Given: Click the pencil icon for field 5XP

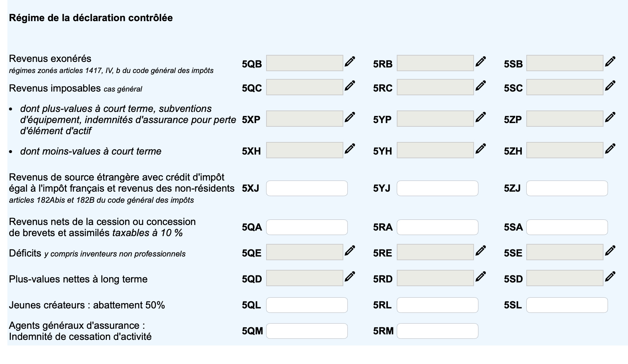Looking at the screenshot, I should tap(350, 117).
